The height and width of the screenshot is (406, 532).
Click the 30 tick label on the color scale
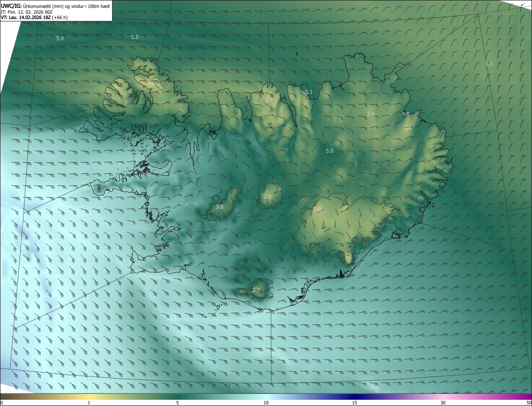[x=443, y=403]
